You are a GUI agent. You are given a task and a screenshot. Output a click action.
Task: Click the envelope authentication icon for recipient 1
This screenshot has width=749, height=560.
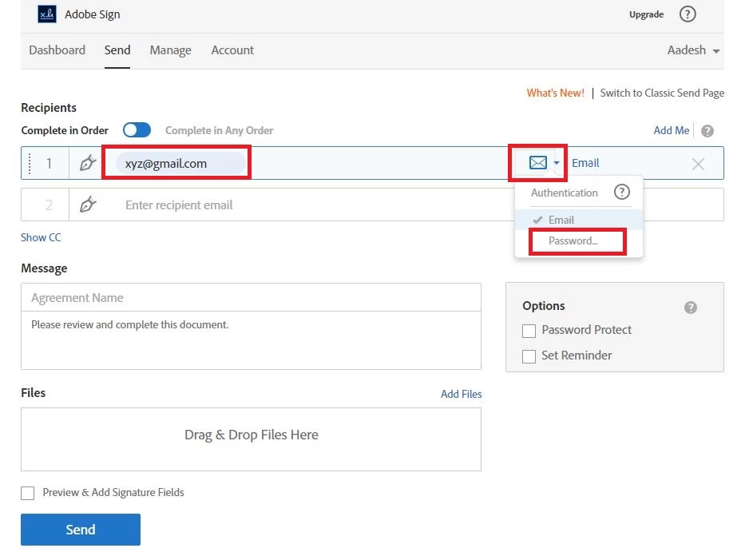tap(538, 163)
